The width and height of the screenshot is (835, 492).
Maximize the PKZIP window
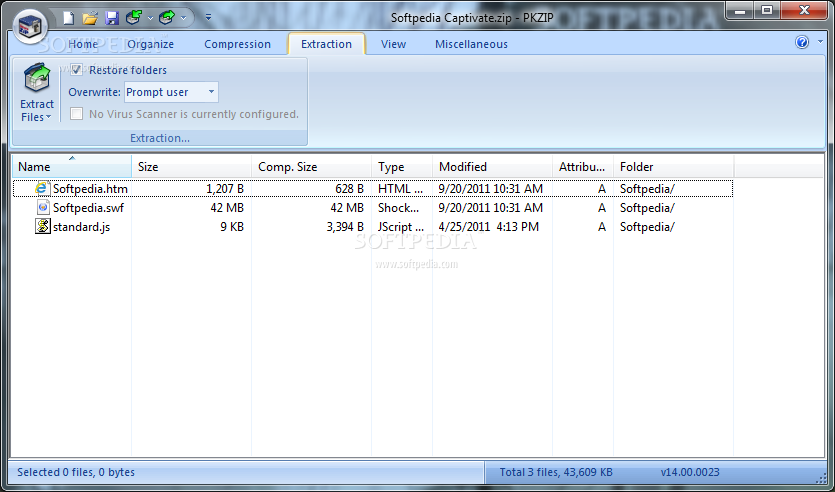click(767, 10)
